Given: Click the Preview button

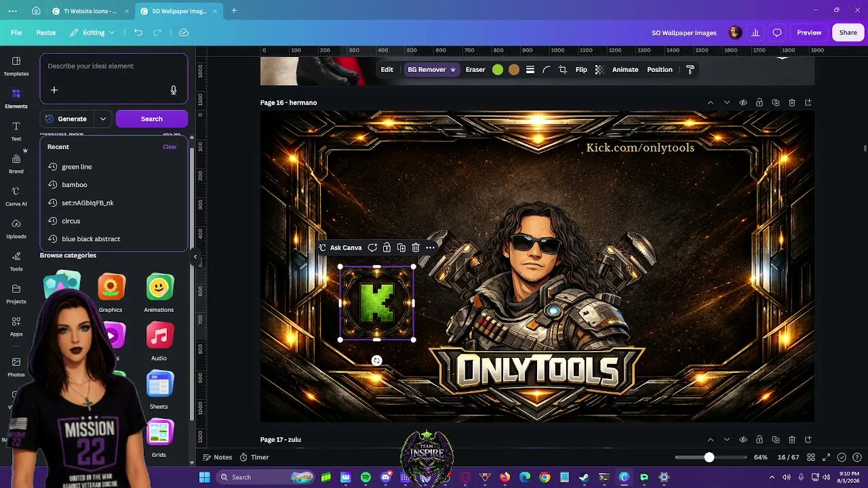Looking at the screenshot, I should click(809, 33).
